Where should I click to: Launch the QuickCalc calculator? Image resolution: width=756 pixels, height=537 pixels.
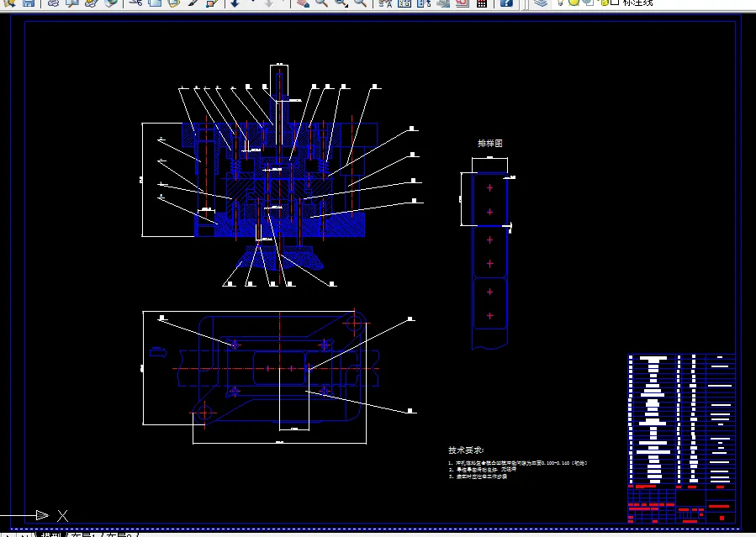click(x=481, y=3)
